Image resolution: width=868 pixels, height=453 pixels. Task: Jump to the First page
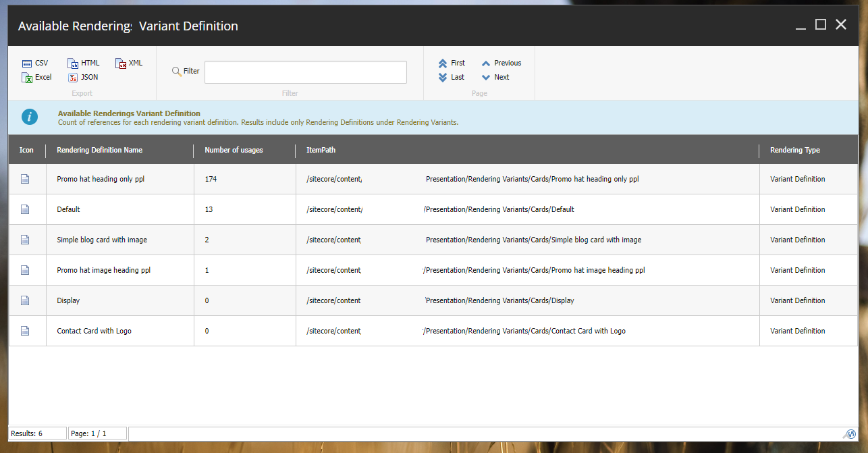point(452,63)
